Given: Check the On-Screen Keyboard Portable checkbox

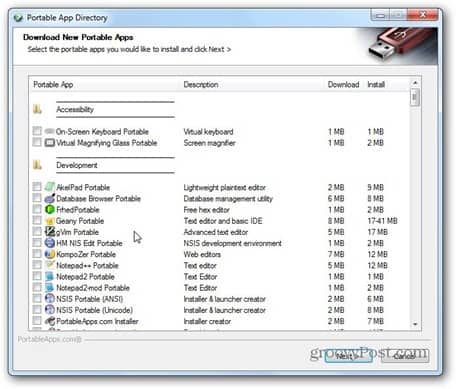Looking at the screenshot, I should pos(37,131).
